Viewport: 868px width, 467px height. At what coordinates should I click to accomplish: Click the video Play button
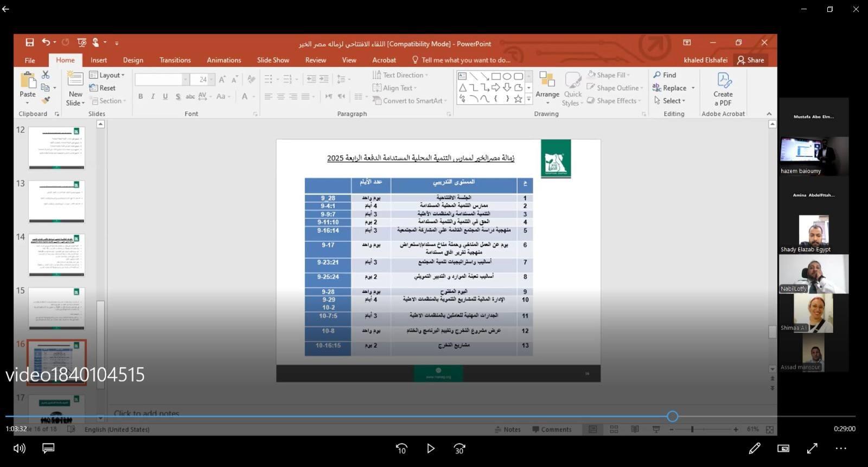[431, 449]
